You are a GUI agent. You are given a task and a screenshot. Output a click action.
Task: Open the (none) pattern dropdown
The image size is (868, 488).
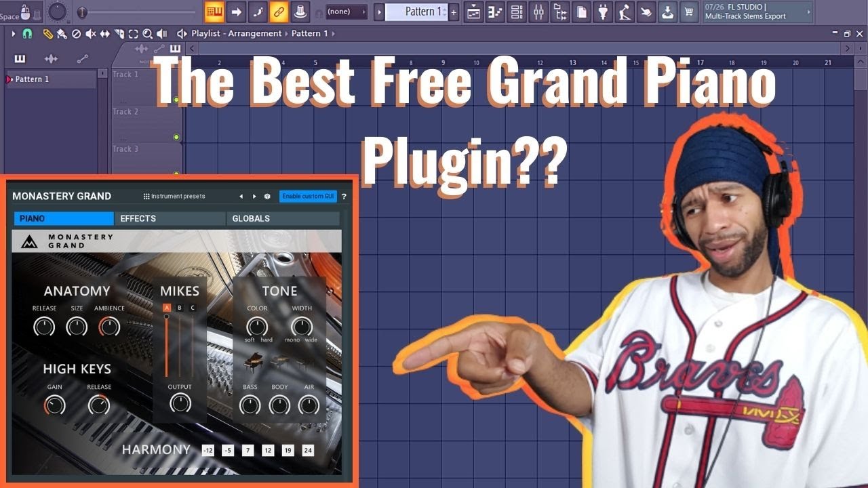[x=347, y=12]
